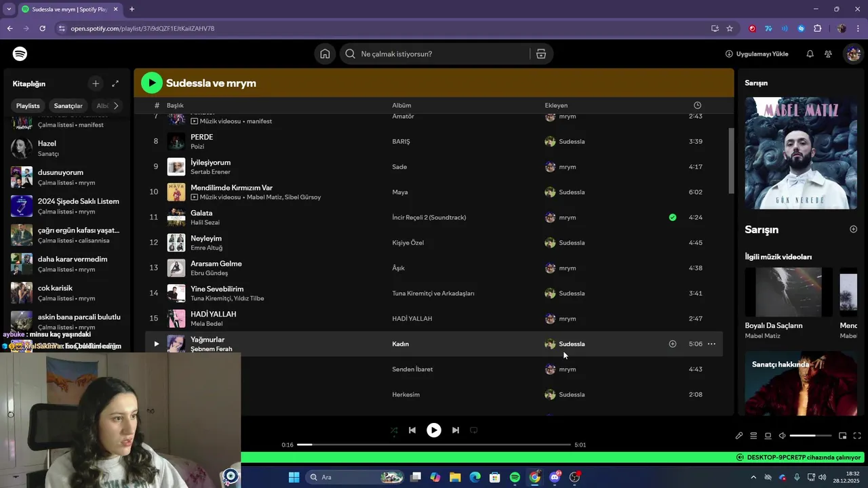Filter library by Sanatçılar
868x488 pixels.
point(68,106)
